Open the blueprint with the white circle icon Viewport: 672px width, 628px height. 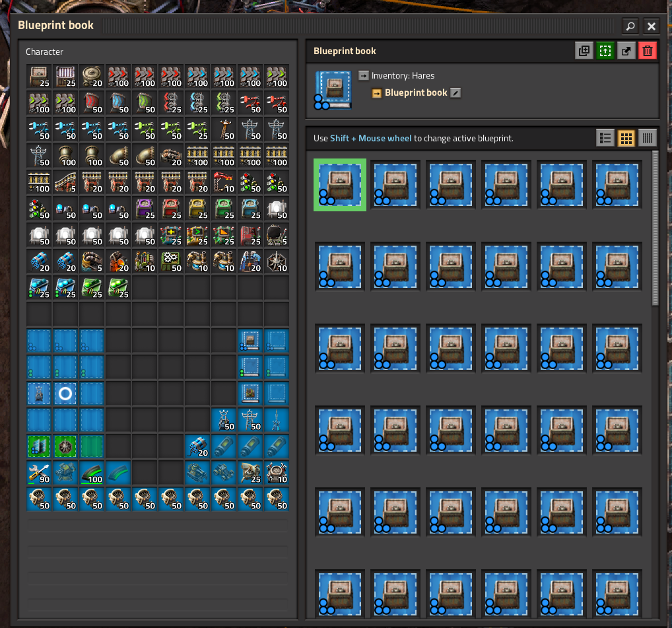point(65,394)
